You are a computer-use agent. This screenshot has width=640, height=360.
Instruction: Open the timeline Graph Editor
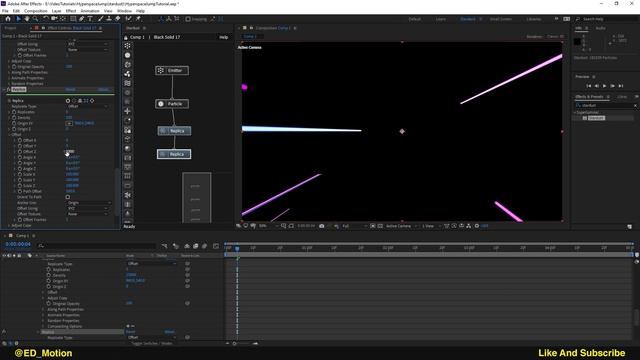coord(216,246)
